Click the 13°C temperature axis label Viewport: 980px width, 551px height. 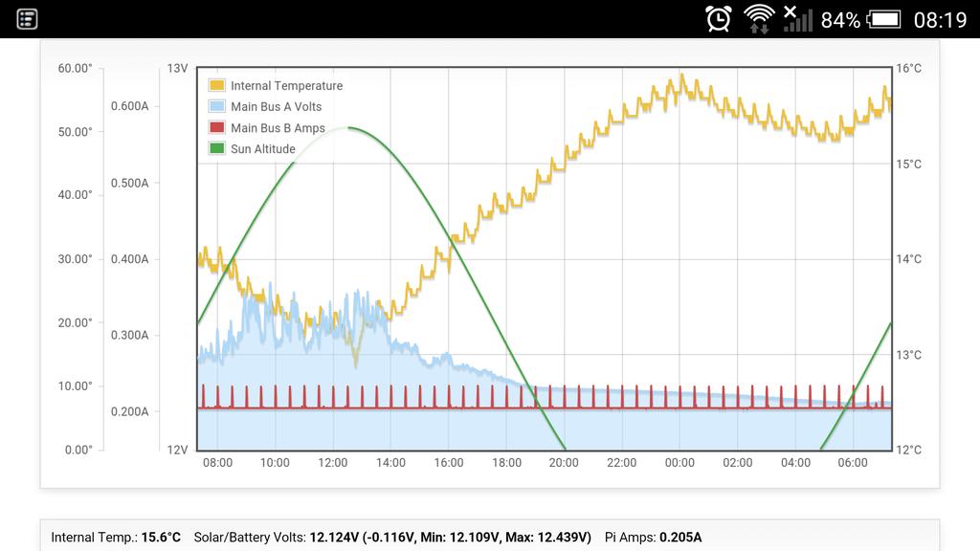point(909,355)
